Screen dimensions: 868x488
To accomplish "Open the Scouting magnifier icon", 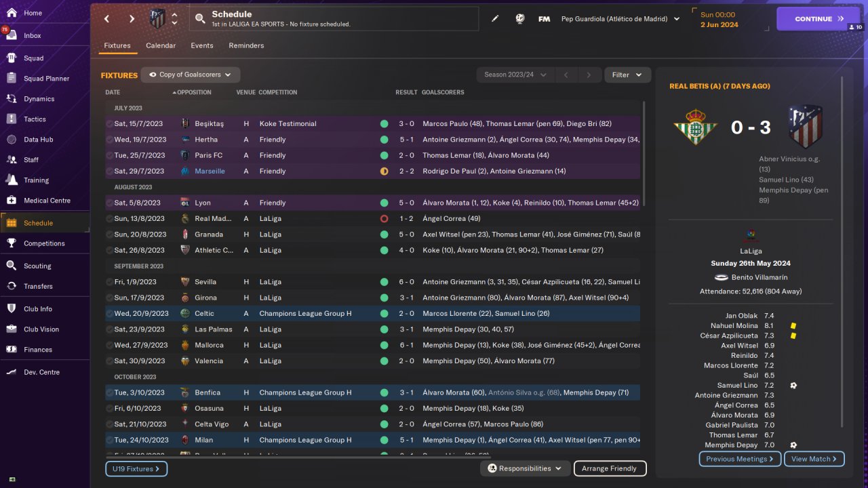I will (x=12, y=266).
